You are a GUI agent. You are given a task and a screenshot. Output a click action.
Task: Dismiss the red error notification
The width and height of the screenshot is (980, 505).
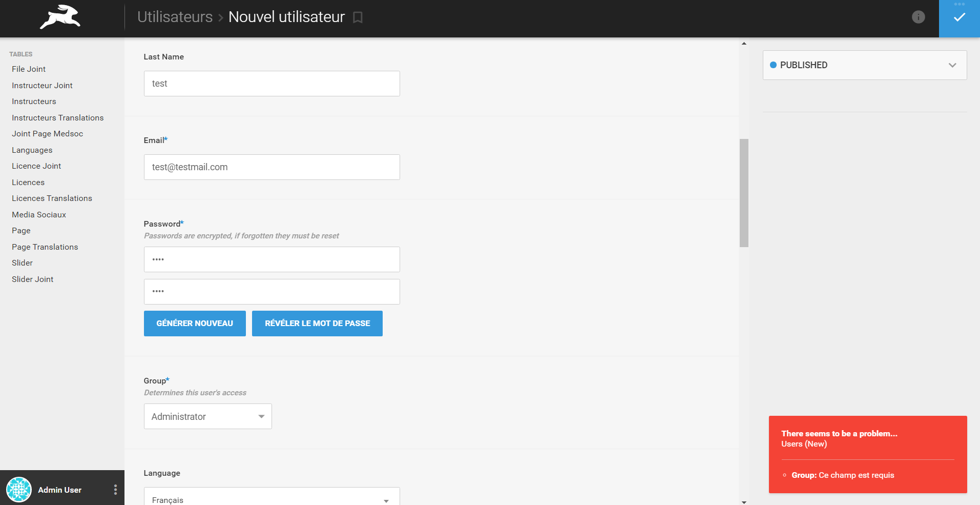(868, 454)
